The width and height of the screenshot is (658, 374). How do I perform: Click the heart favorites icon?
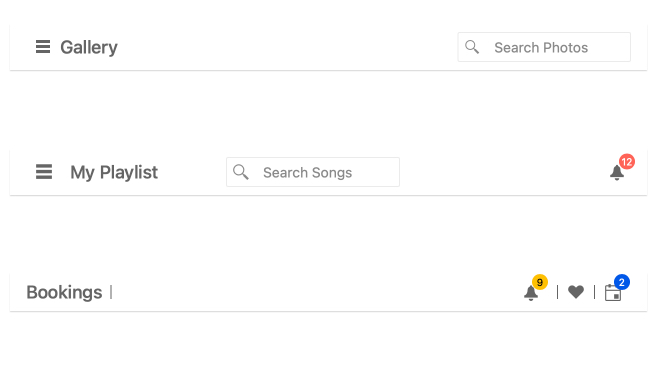(576, 292)
